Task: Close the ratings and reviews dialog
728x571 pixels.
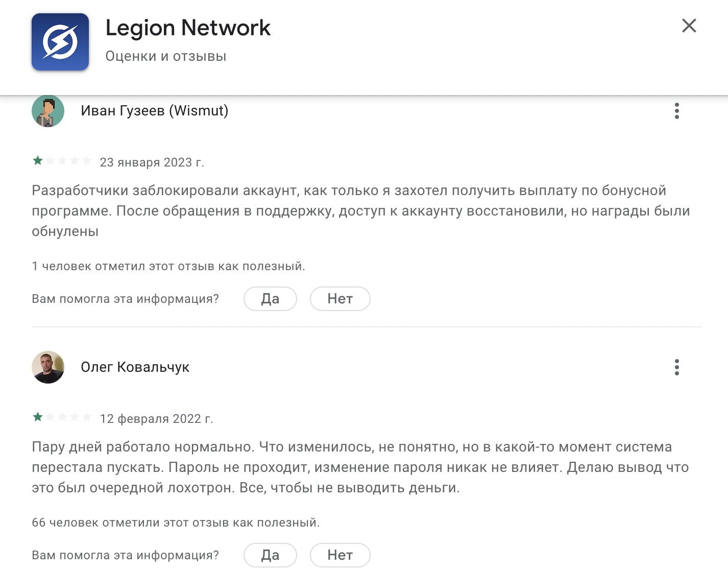Action: [689, 26]
